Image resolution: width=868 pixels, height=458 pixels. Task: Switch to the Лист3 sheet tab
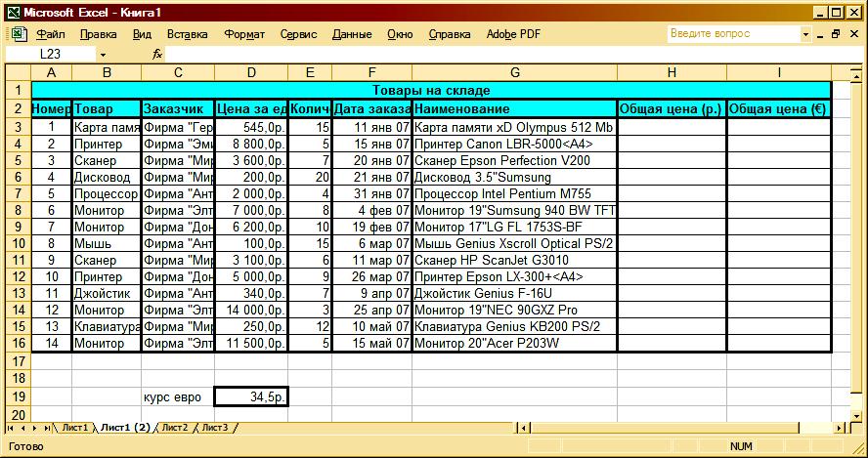pyautogui.click(x=215, y=428)
